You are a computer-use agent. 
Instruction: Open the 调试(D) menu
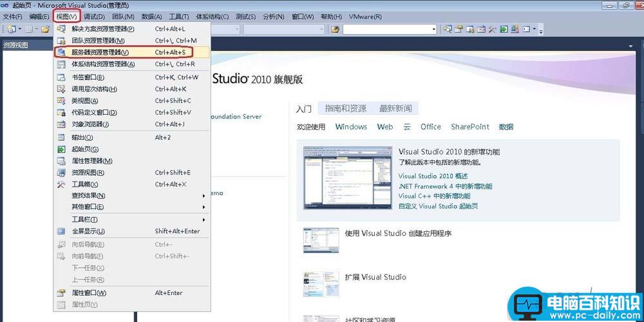click(x=95, y=17)
